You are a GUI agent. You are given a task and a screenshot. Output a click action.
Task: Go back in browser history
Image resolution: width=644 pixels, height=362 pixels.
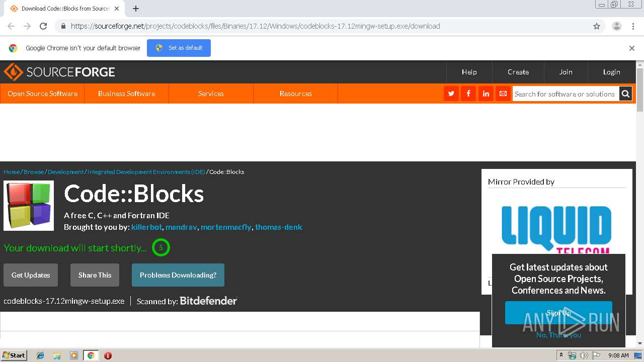coord(11,26)
